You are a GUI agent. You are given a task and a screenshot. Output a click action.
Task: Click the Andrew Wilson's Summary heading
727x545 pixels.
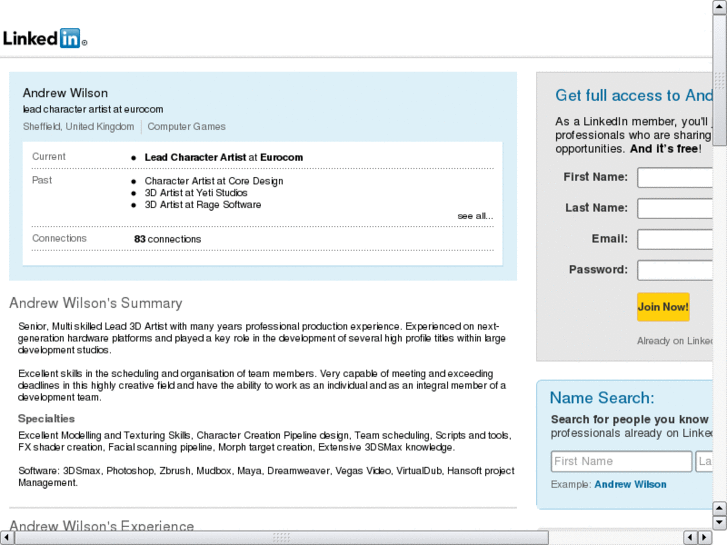click(x=96, y=303)
